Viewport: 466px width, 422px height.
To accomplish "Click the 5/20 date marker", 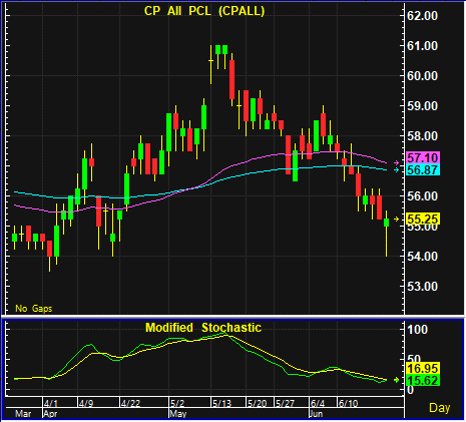I will 257,403.
